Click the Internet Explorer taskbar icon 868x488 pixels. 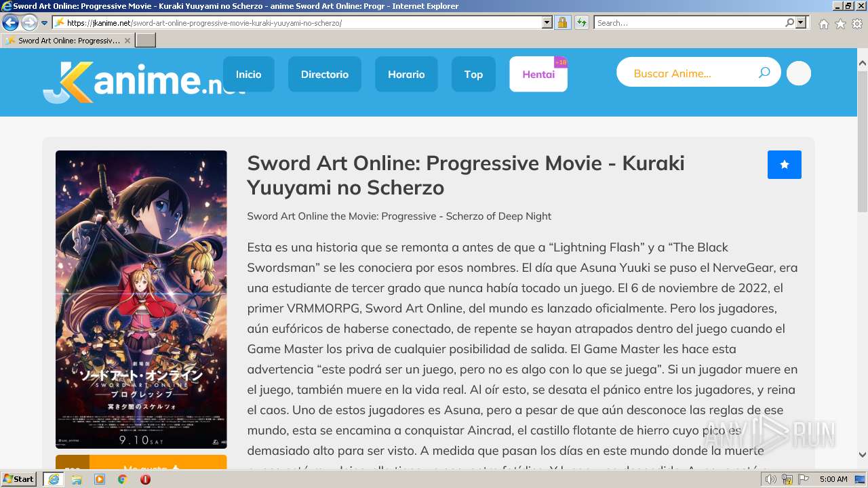(x=53, y=479)
